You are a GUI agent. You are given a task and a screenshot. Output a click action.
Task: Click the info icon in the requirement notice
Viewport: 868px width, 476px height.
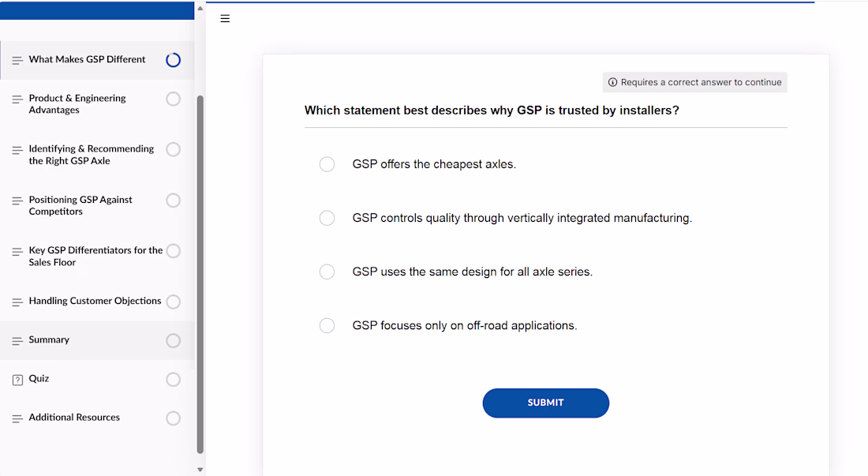[x=612, y=82]
